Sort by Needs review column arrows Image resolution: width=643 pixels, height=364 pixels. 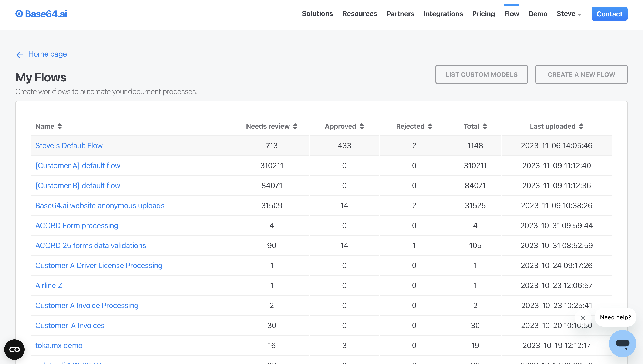(x=295, y=126)
